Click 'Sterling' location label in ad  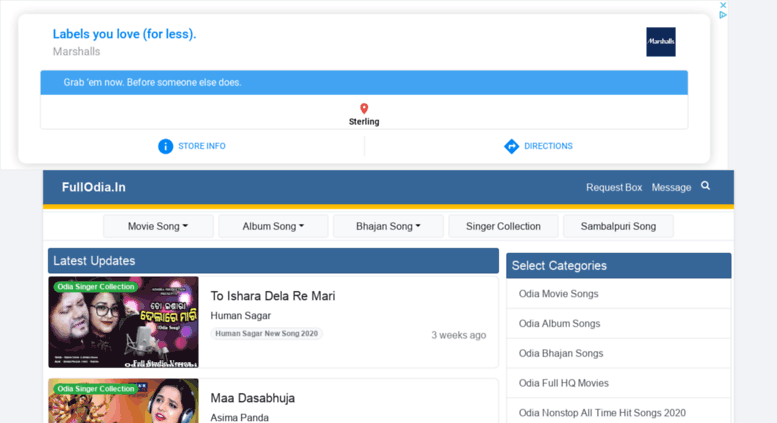tap(364, 122)
